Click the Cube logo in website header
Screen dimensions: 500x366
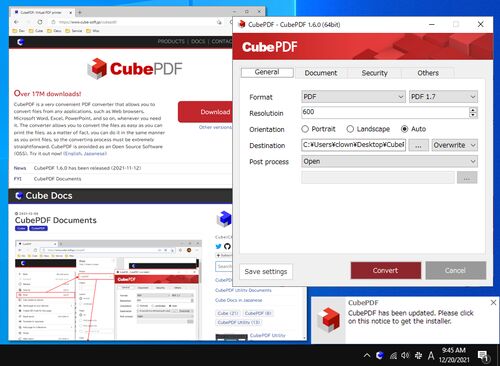(x=21, y=42)
